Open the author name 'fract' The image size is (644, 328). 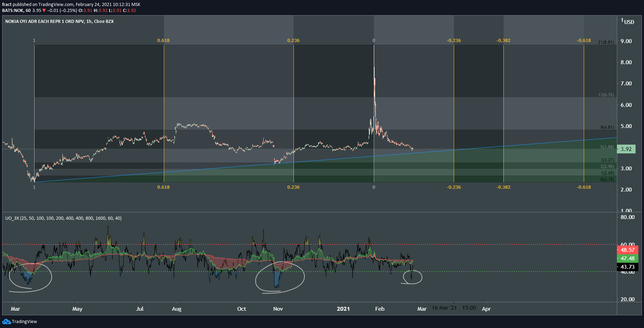tap(7, 5)
